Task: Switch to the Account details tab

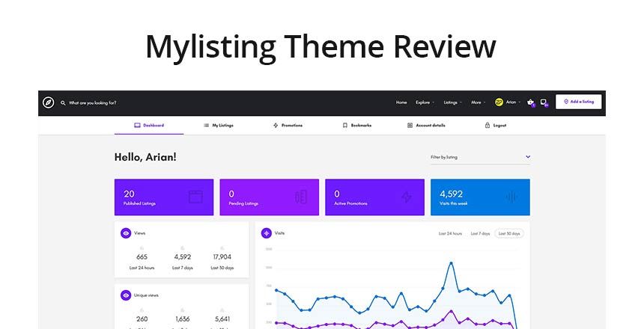Action: pos(426,125)
